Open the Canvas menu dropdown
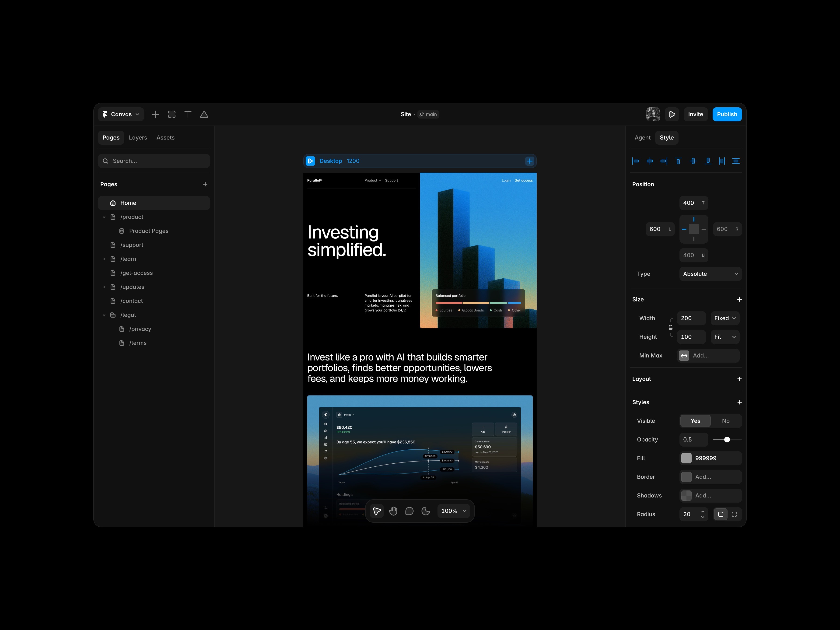This screenshot has height=630, width=840. tap(121, 114)
